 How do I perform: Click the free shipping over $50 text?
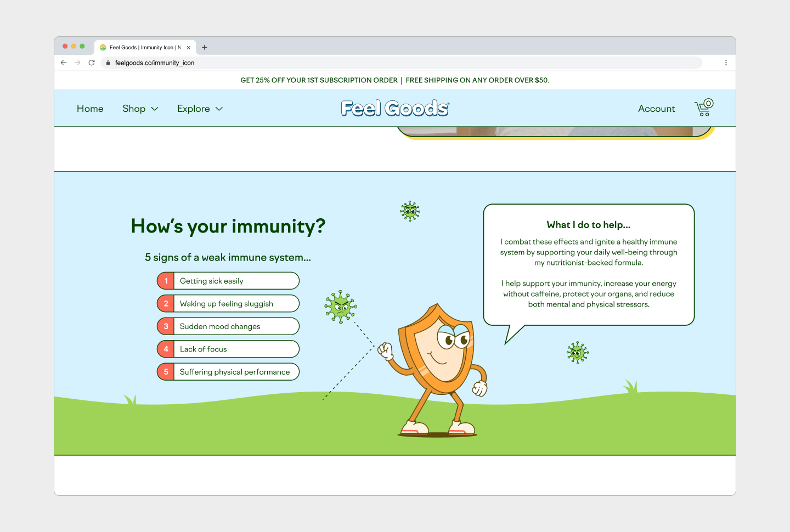pyautogui.click(x=477, y=80)
